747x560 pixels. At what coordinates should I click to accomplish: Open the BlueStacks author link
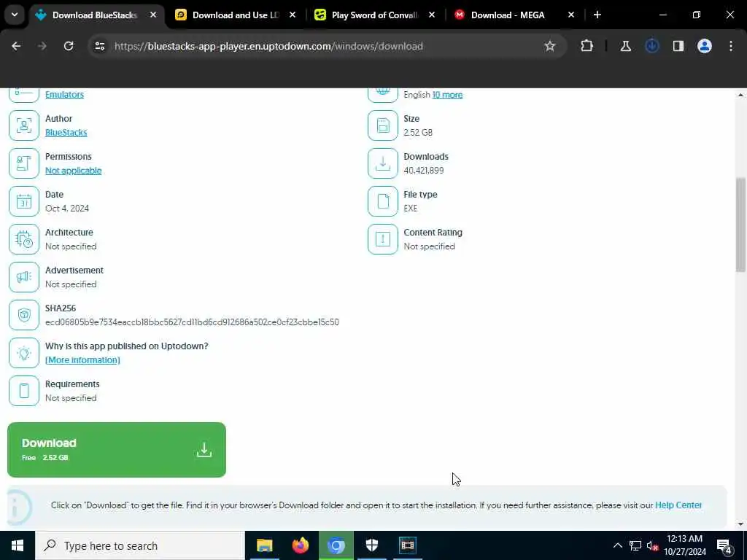pos(66,133)
